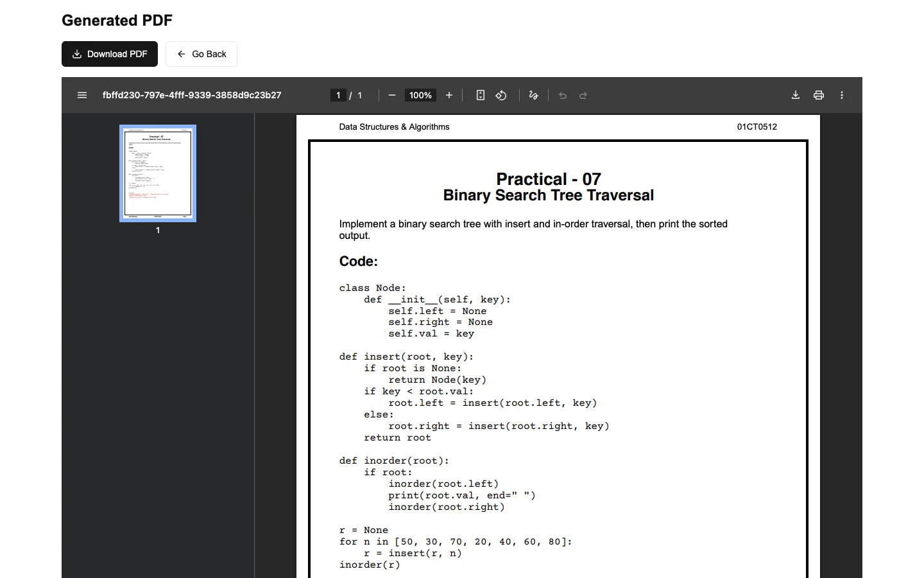
Task: Zoom out with the minus icon
Action: (x=392, y=95)
